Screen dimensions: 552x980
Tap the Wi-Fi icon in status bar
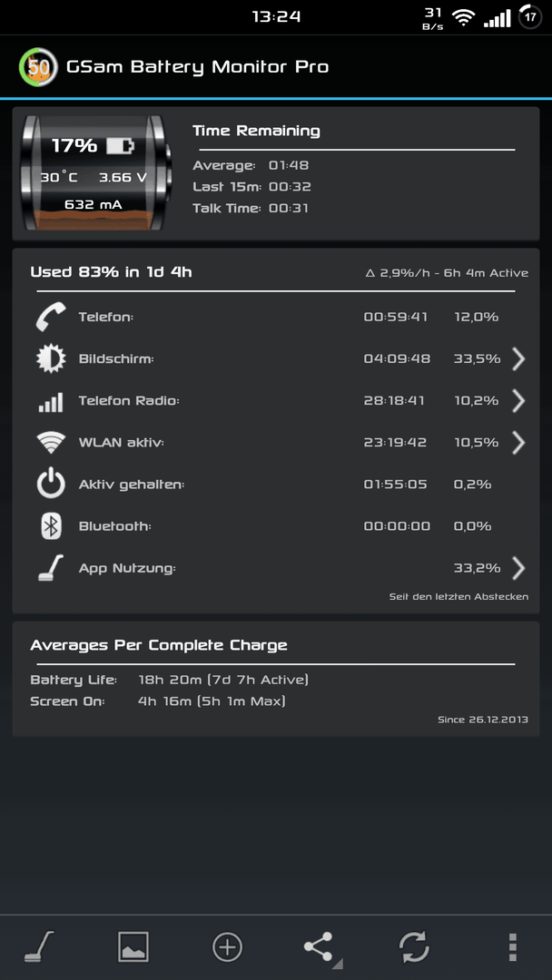(x=463, y=18)
